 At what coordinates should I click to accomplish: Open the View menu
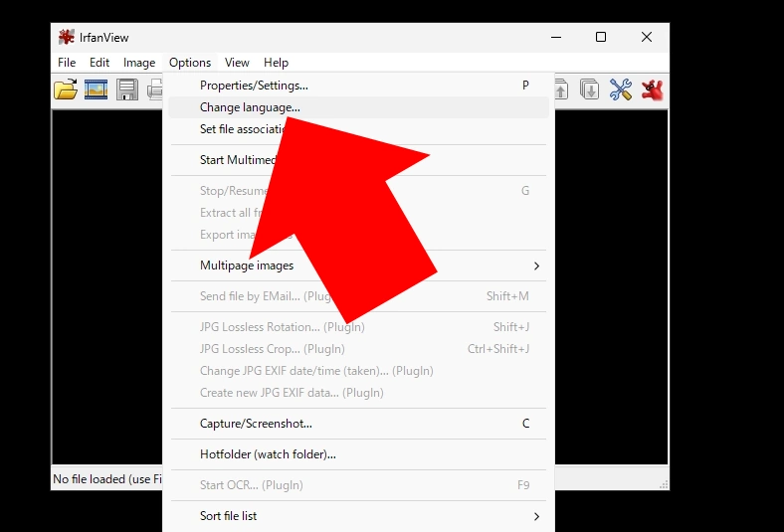coord(237,63)
